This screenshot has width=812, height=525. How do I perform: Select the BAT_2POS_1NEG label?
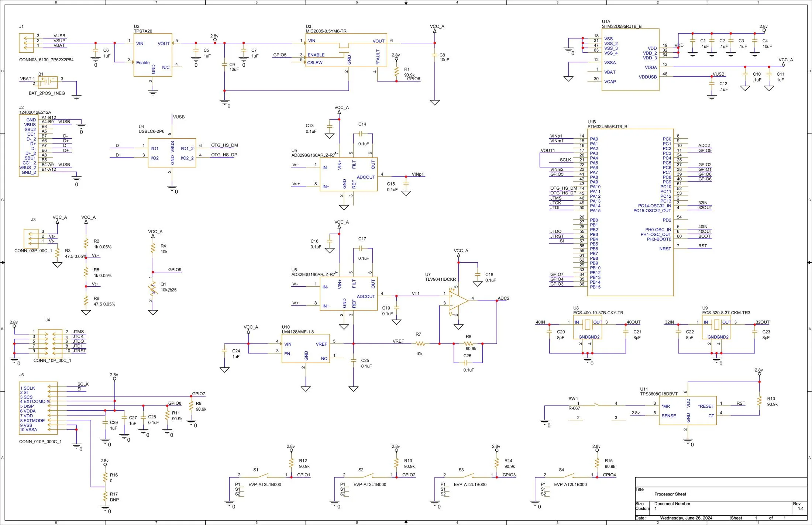[x=47, y=93]
